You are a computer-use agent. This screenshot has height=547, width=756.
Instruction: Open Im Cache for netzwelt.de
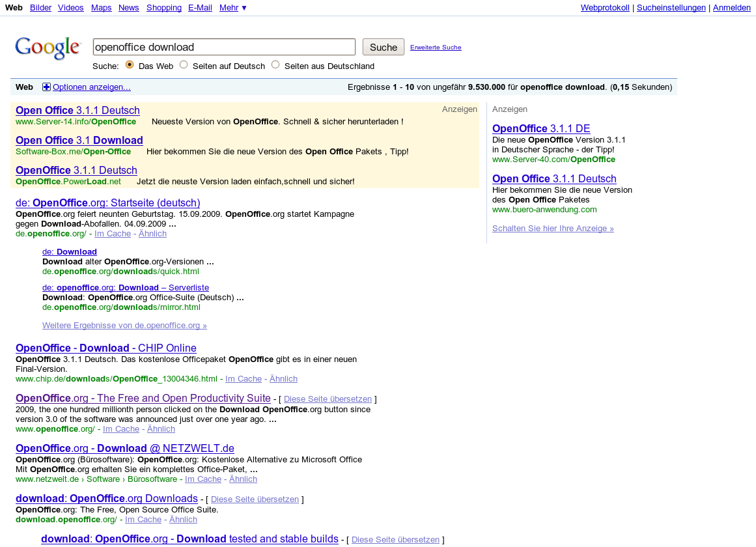coord(203,479)
